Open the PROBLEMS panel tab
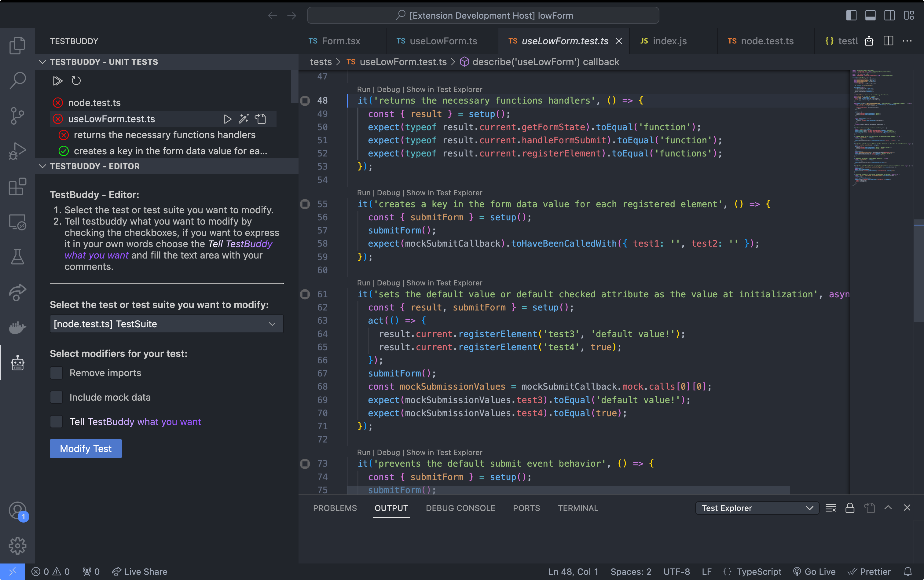Screen dimensions: 924x580 335,508
